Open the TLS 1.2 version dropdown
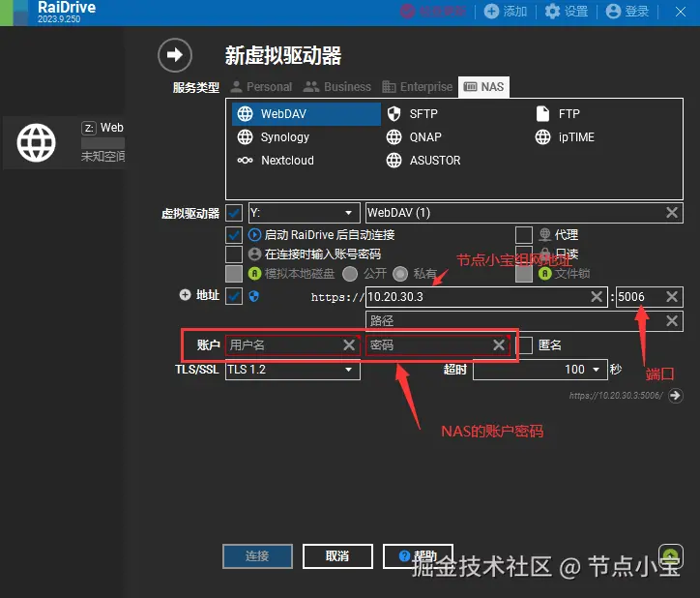This screenshot has height=598, width=700. coord(292,370)
